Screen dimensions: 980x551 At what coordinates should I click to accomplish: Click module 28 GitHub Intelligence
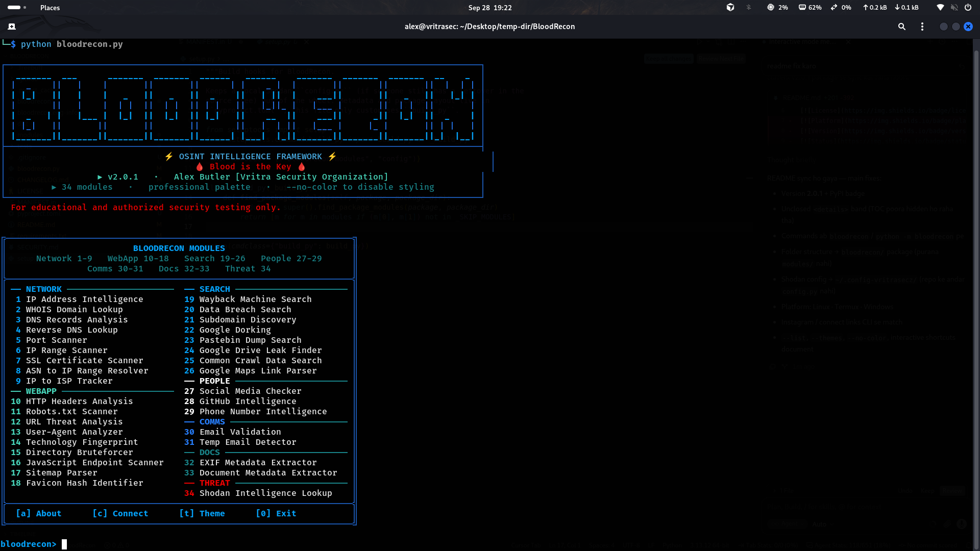[x=240, y=402]
